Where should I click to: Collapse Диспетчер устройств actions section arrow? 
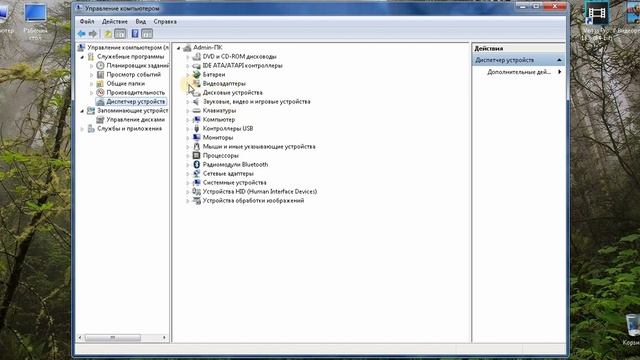[x=559, y=60]
